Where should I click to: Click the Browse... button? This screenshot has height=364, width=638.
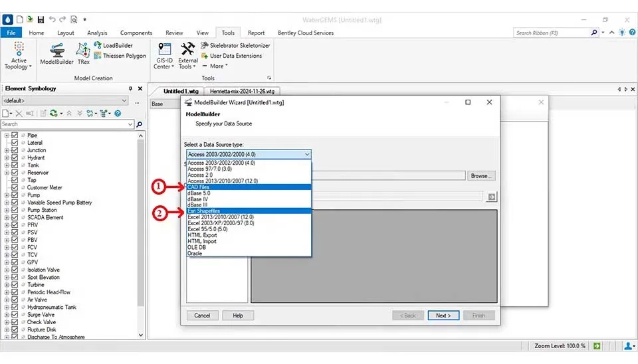tap(481, 176)
